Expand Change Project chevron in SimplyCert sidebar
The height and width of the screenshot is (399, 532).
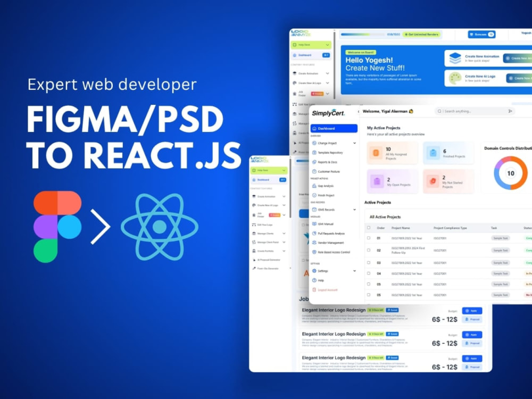pyautogui.click(x=354, y=143)
